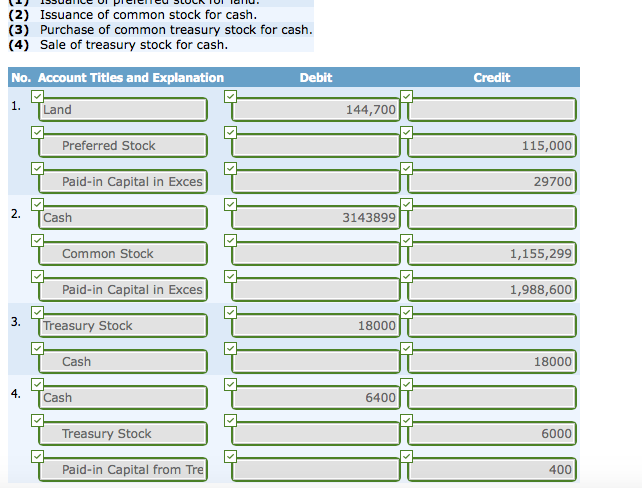The height and width of the screenshot is (488, 642).
Task: Click the checkmark icon beside Paid-in Capital from Treasury
Action: pos(37,456)
